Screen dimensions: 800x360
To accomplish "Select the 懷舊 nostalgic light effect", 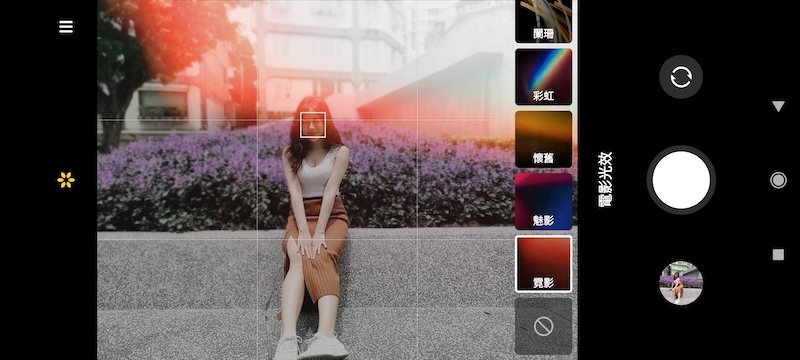I will [x=543, y=139].
